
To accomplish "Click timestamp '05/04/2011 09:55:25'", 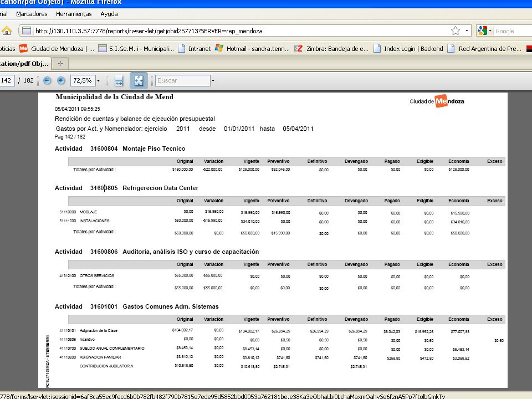I will pos(78,109).
